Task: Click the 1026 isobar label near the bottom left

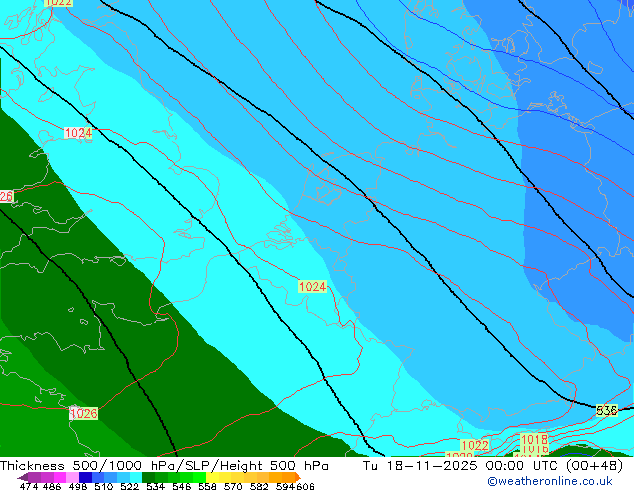Action: 84,413
